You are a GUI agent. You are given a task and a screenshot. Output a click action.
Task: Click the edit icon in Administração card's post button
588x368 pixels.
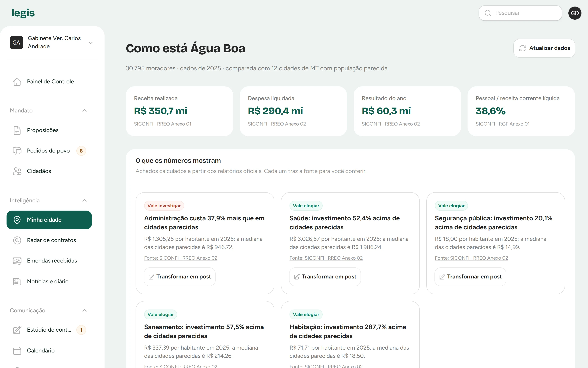click(x=151, y=277)
